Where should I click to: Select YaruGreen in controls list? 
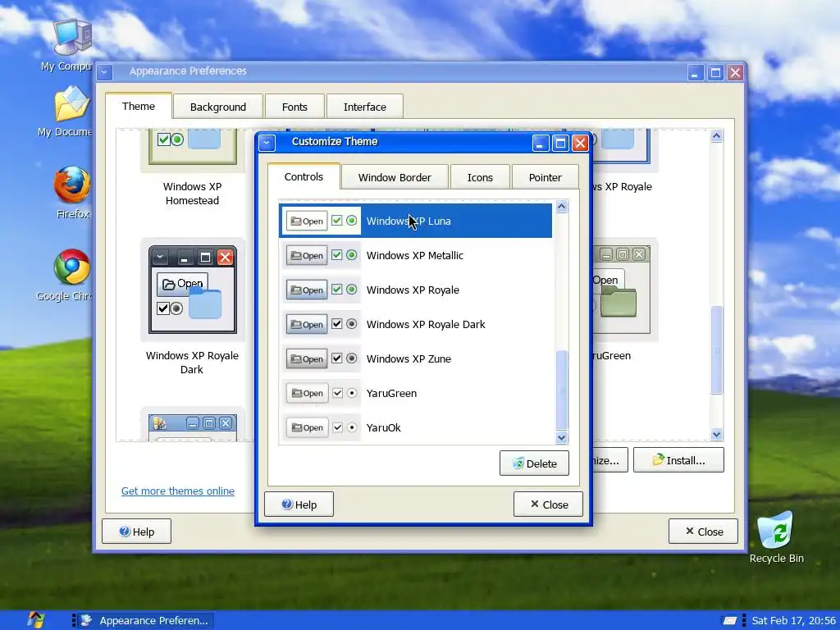coord(416,393)
